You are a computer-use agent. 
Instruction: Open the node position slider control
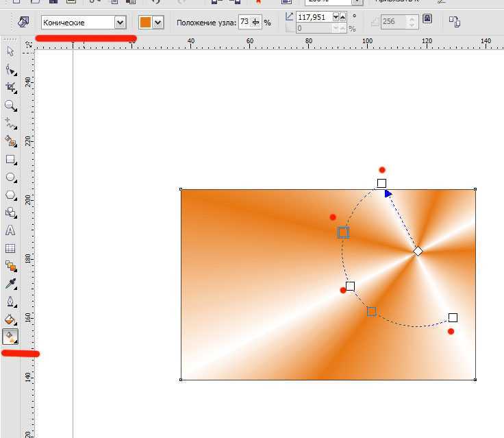point(256,22)
